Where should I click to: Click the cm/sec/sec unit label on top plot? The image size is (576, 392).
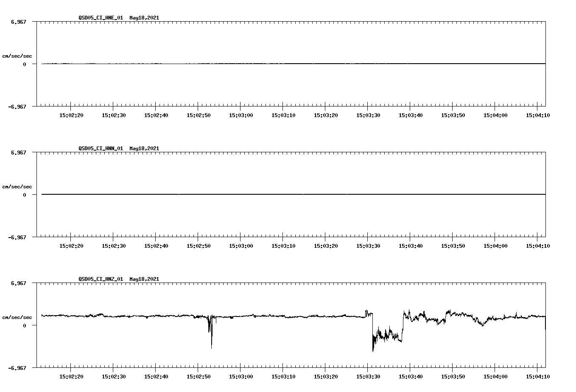point(17,56)
